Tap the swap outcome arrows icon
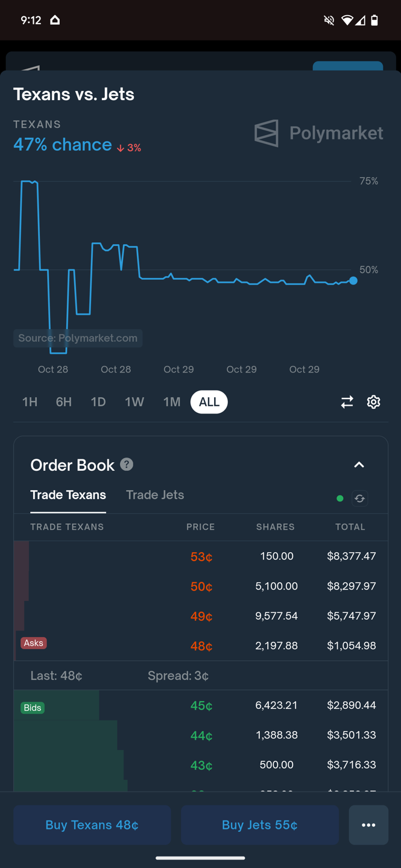The image size is (401, 868). point(347,402)
